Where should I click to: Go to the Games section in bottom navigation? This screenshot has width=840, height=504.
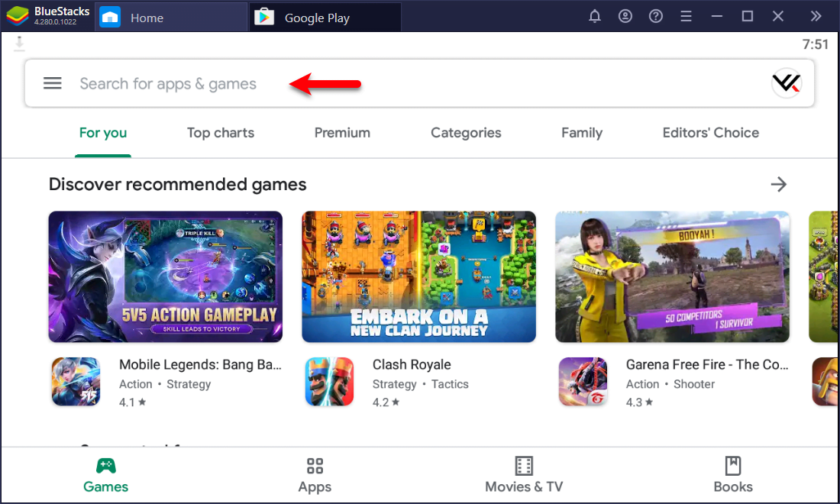coord(105,475)
